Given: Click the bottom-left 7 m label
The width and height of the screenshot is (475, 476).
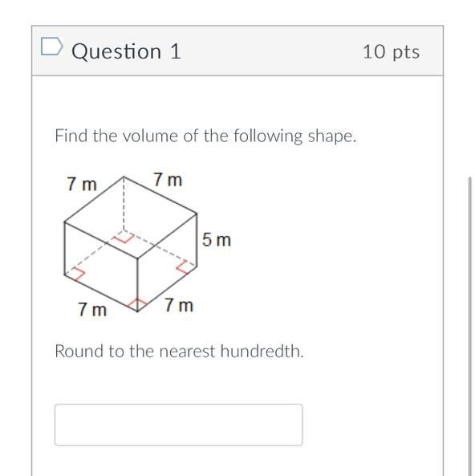Looking at the screenshot, I should point(92,310).
